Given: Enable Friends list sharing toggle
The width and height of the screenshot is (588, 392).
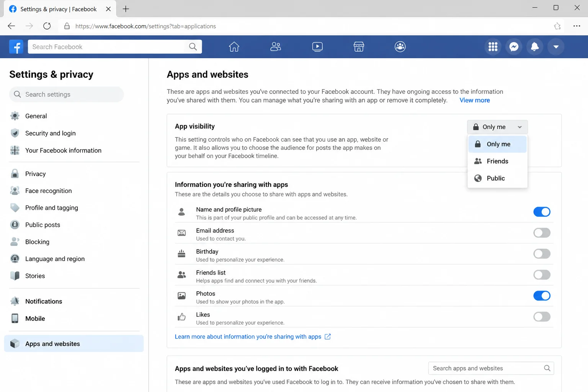Looking at the screenshot, I should [x=542, y=275].
